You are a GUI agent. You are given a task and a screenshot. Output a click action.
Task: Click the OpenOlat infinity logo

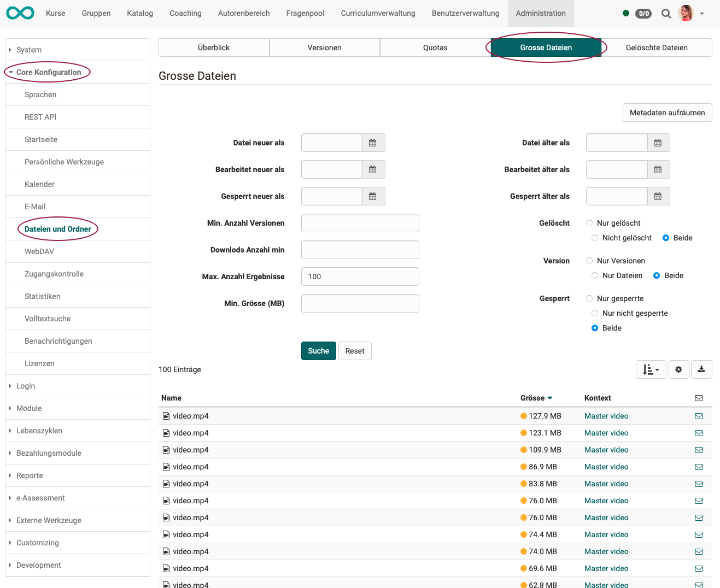20,13
